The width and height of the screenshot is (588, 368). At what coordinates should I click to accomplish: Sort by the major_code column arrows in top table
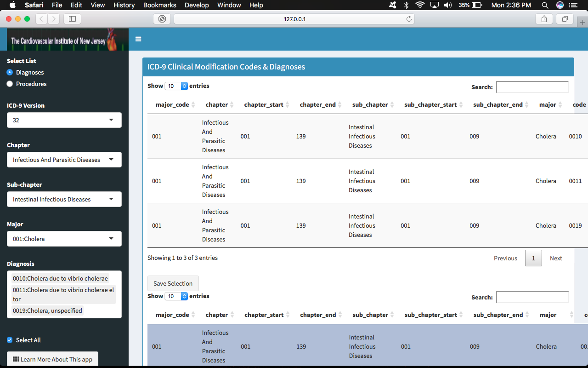click(x=193, y=105)
